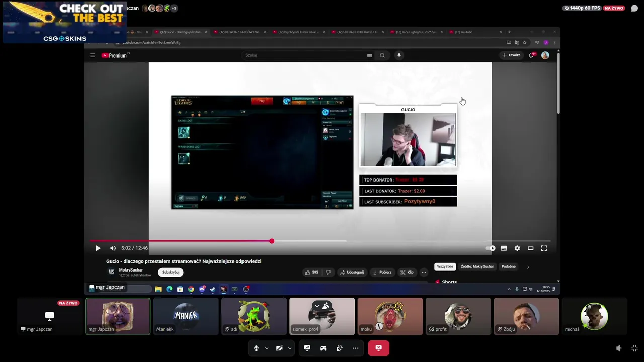
Task: Share your screen in the call
Action: click(307, 348)
